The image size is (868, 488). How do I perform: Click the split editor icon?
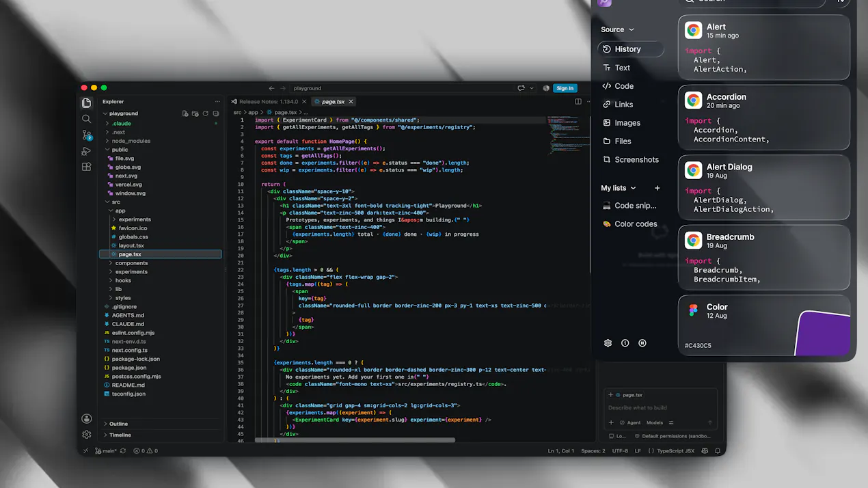(578, 102)
